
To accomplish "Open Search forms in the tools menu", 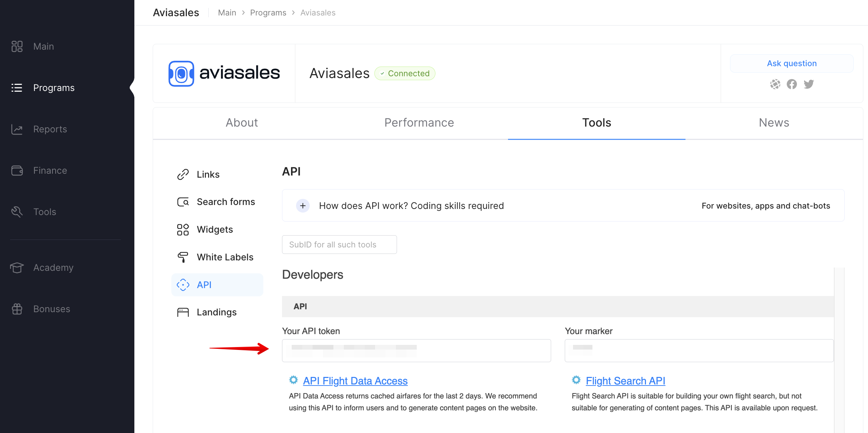I will [217, 202].
